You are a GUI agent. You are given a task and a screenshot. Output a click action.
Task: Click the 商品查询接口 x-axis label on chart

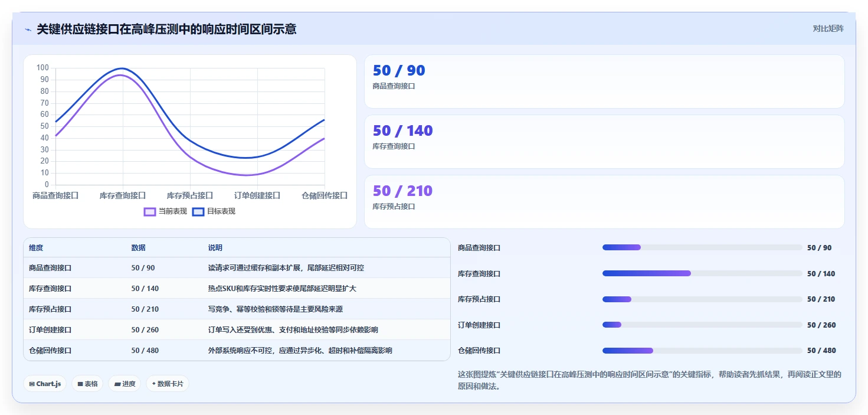(x=55, y=195)
